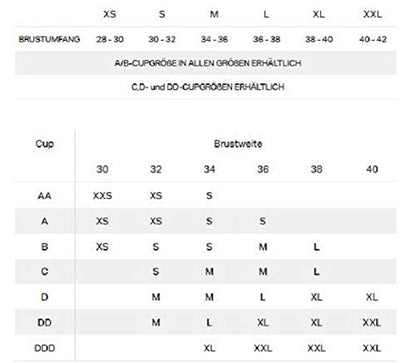
Task: Click the 40 - 42 chest range cell
Action: [x=373, y=39]
